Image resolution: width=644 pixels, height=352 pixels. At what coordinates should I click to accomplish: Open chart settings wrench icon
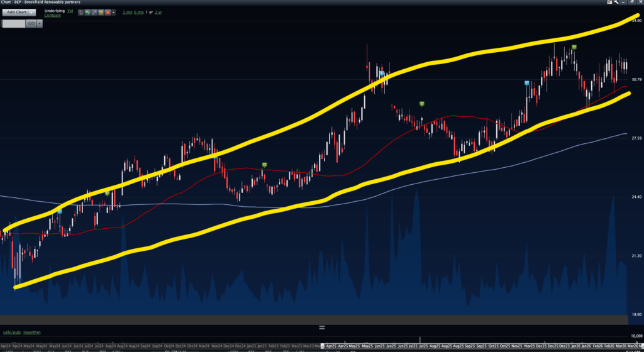[x=616, y=2]
